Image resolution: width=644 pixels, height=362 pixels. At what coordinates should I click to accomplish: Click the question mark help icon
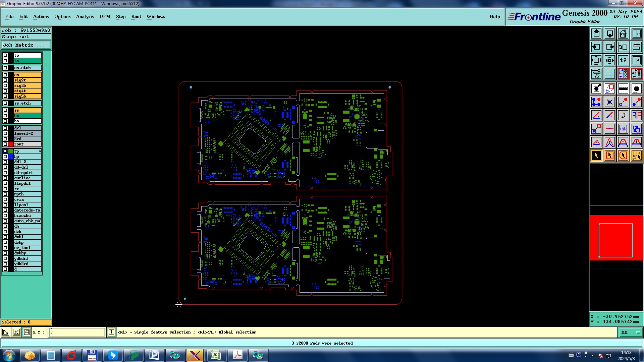pos(636,60)
